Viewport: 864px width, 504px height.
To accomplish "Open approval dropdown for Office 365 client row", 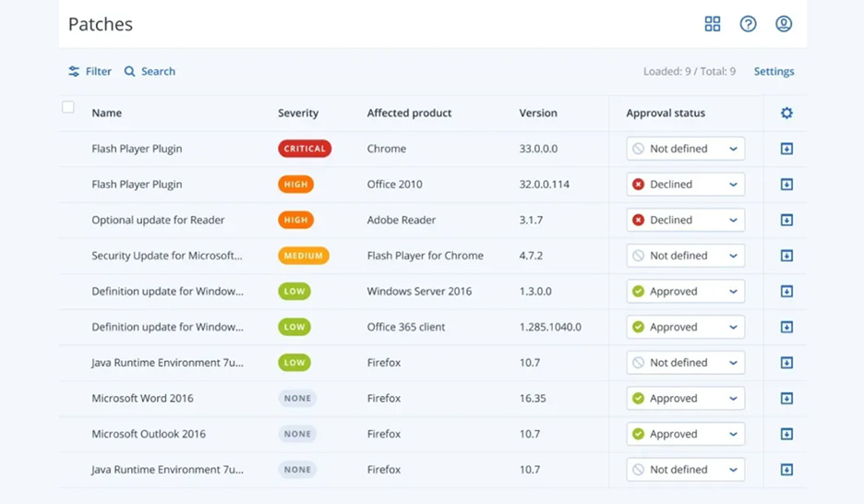I will click(686, 327).
